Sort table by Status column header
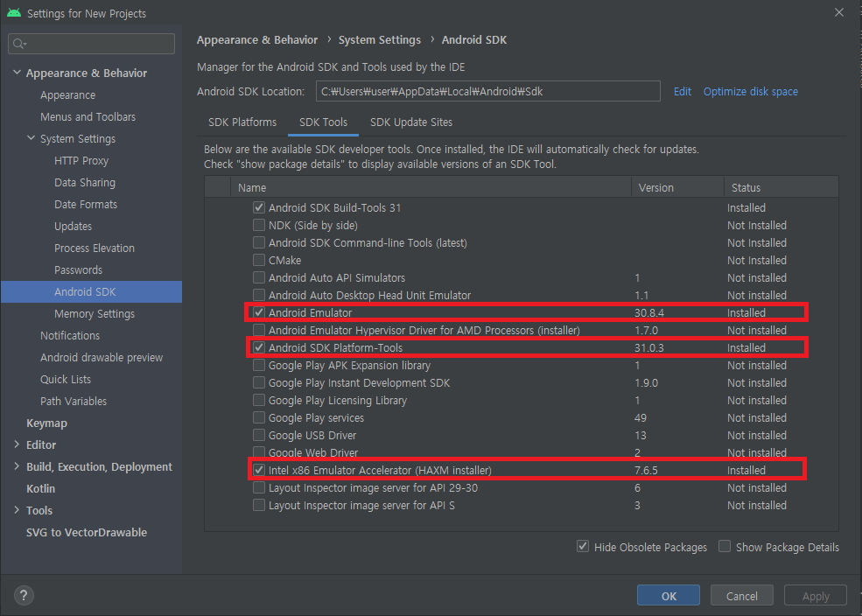 [x=781, y=188]
